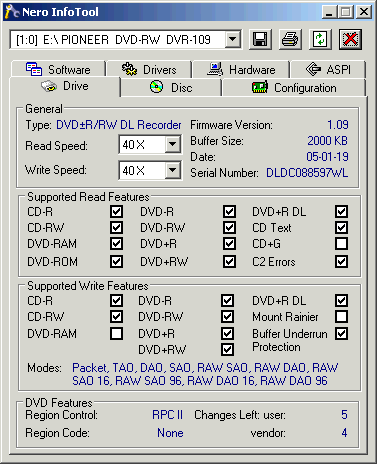
Task: Open the Software tab
Action: 59,69
